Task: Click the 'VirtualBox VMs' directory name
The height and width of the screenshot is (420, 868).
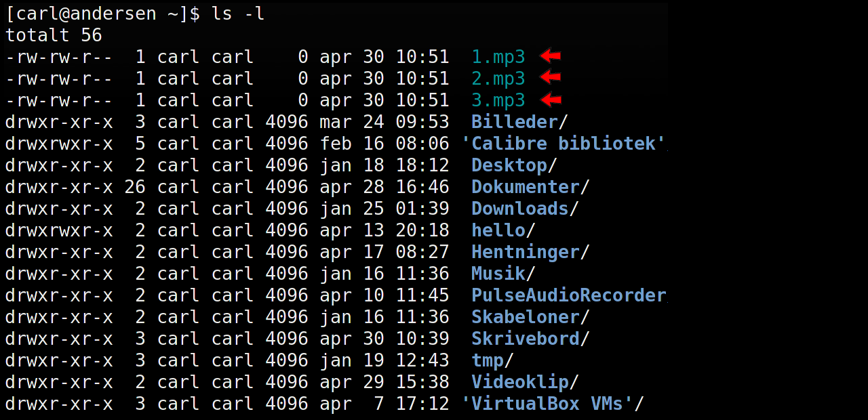Action: (547, 404)
